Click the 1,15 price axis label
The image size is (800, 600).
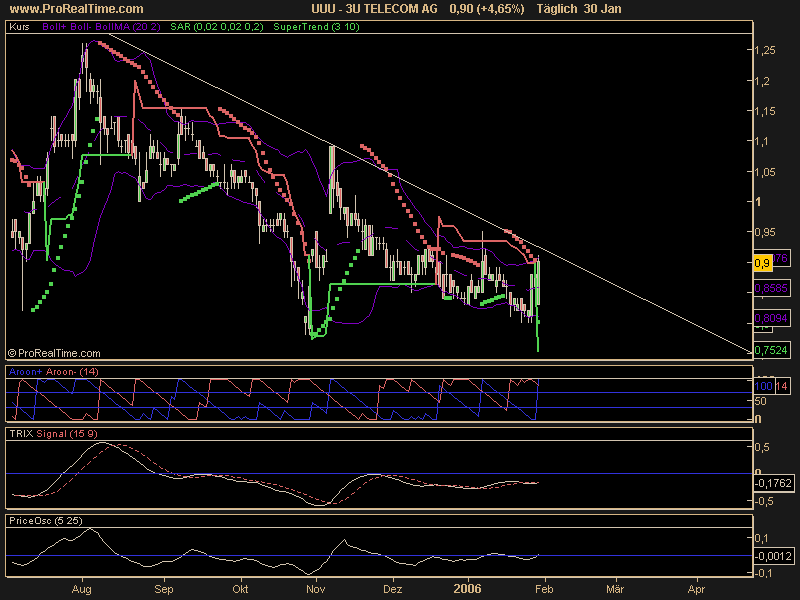tap(765, 111)
